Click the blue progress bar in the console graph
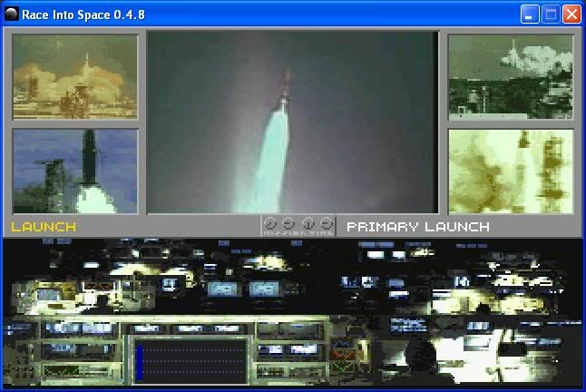This screenshot has height=392, width=586. click(140, 363)
